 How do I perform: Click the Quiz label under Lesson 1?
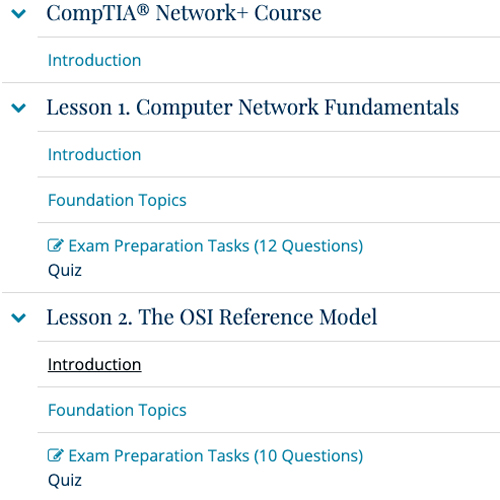pyautogui.click(x=65, y=270)
